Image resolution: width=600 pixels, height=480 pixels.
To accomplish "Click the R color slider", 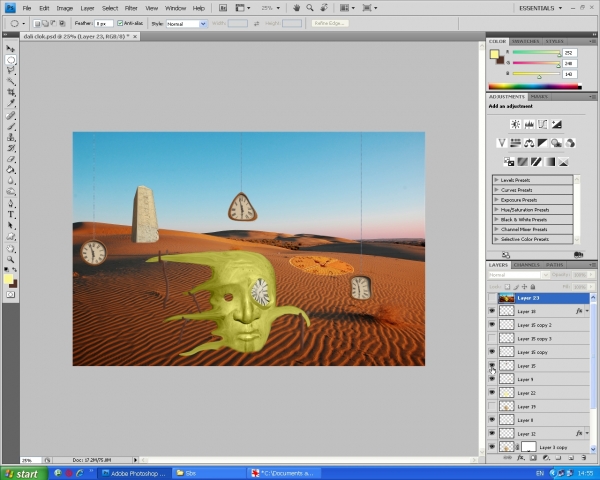I will click(536, 52).
